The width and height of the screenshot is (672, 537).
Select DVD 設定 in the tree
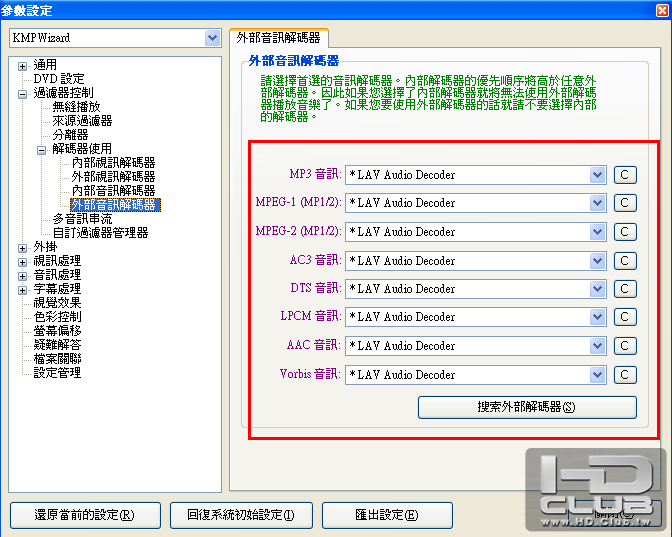coord(59,79)
